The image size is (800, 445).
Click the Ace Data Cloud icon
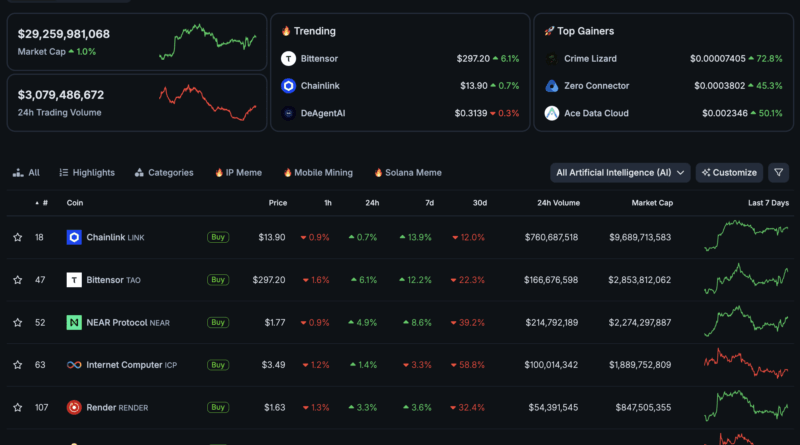click(x=552, y=113)
